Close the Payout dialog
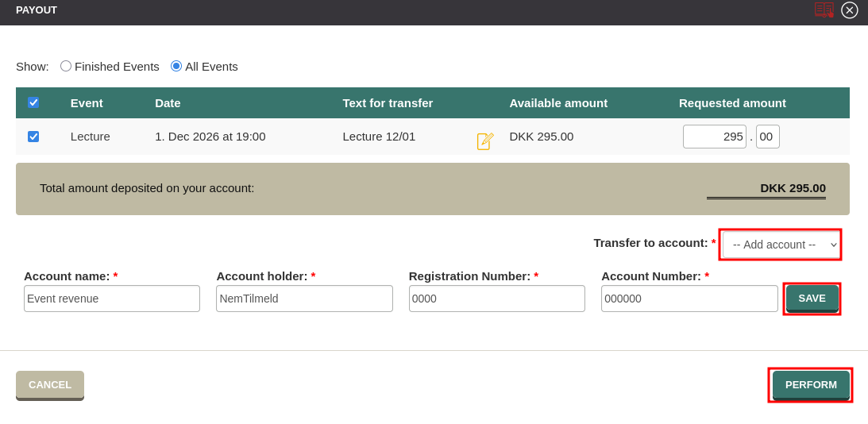Screen dimensions: 868x424 tap(850, 10)
